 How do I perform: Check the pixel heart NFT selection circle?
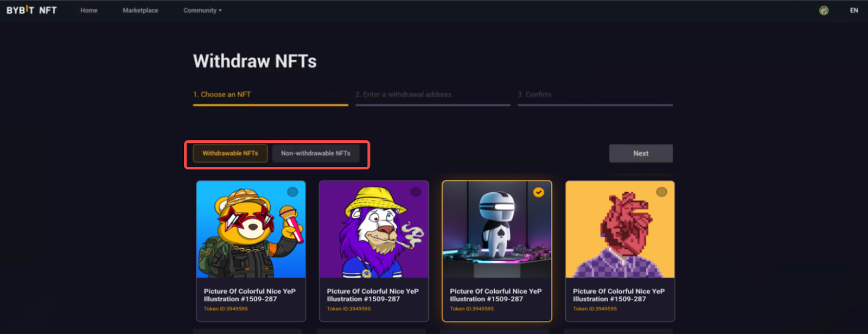[662, 192]
